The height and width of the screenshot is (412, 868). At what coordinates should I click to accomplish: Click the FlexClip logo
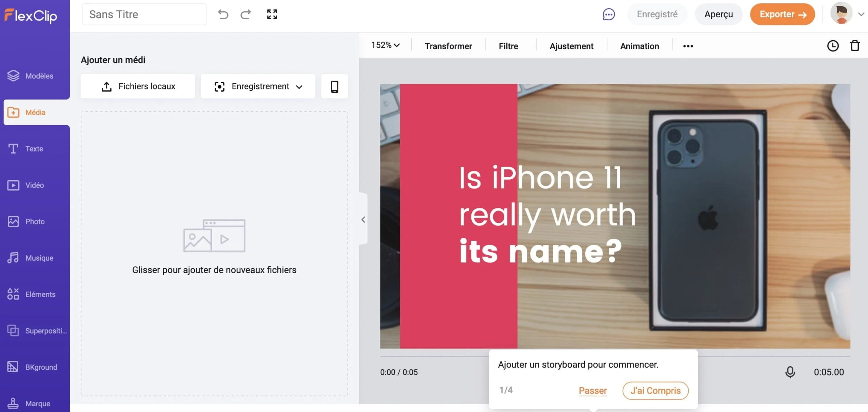point(31,16)
